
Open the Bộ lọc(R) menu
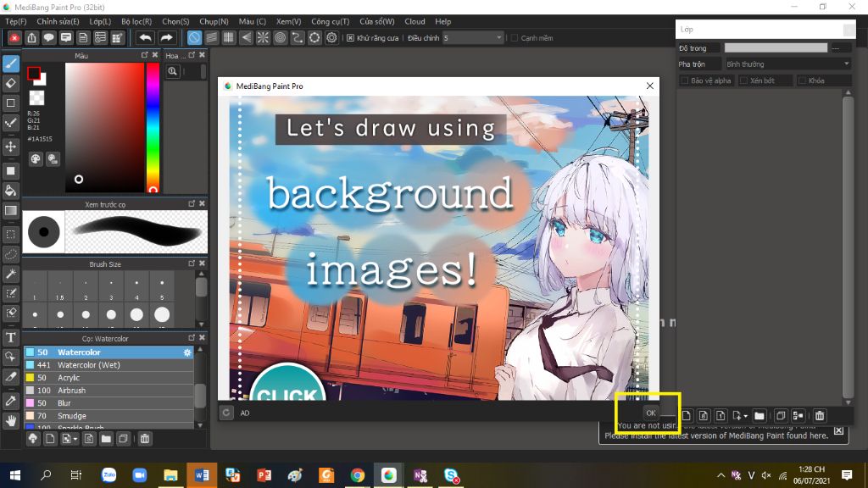tap(136, 21)
